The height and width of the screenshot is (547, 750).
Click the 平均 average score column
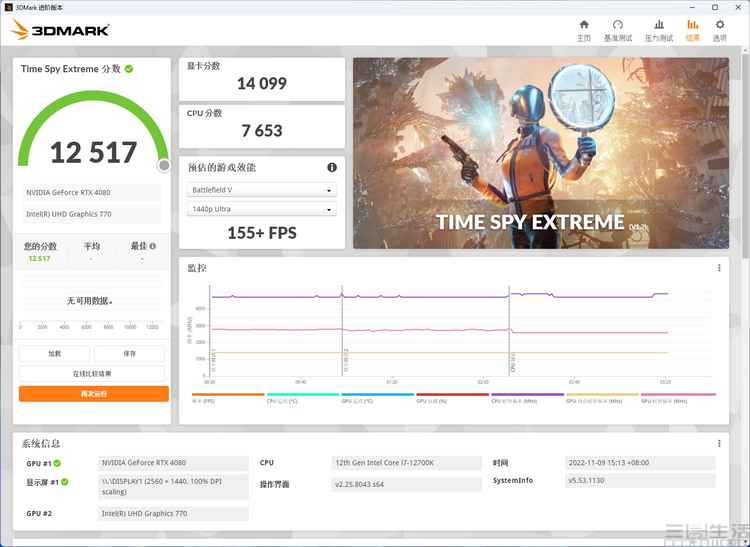click(x=91, y=252)
